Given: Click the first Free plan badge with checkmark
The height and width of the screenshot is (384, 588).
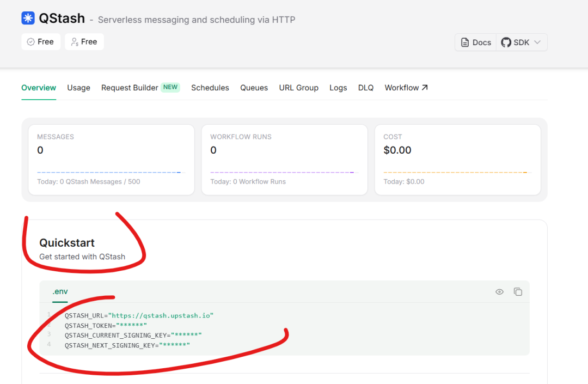Looking at the screenshot, I should pos(40,41).
